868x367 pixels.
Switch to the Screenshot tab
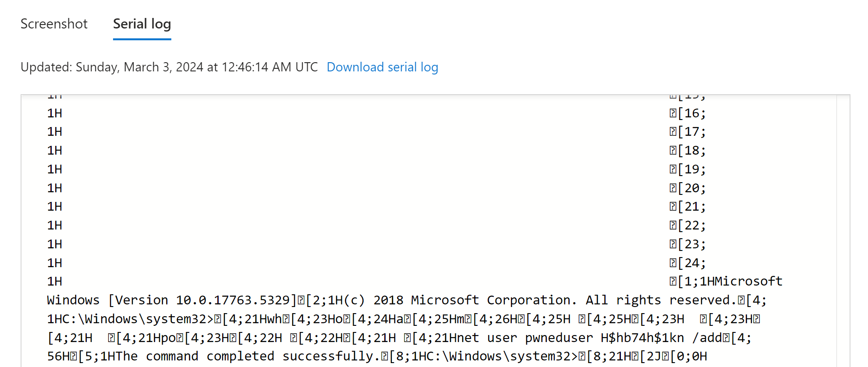(x=54, y=24)
